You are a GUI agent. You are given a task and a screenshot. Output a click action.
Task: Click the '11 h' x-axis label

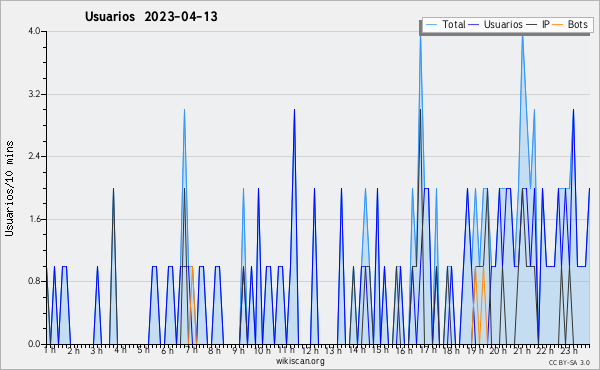click(286, 350)
